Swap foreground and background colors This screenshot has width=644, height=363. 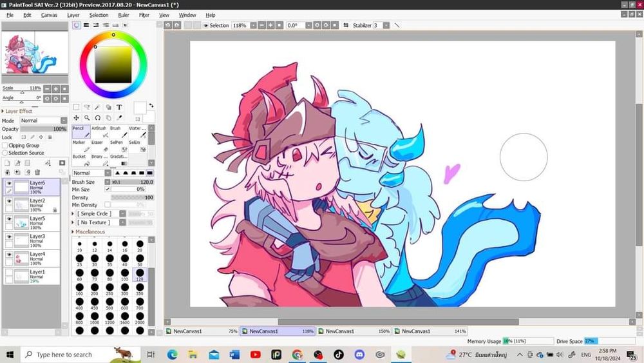[x=151, y=106]
